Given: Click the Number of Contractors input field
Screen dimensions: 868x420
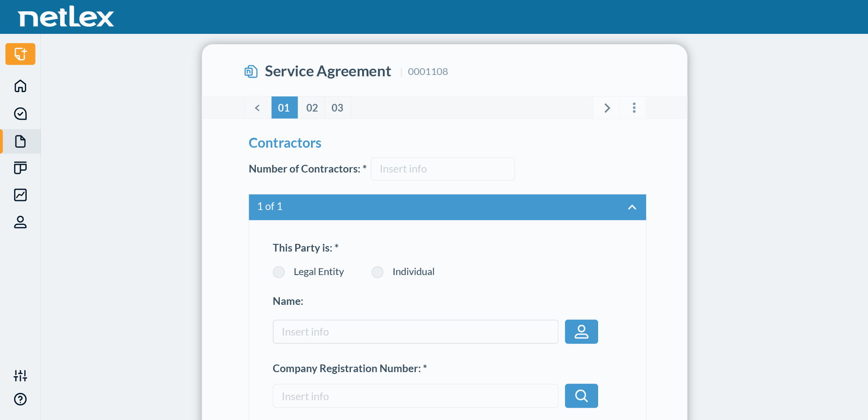Looking at the screenshot, I should pyautogui.click(x=442, y=169).
